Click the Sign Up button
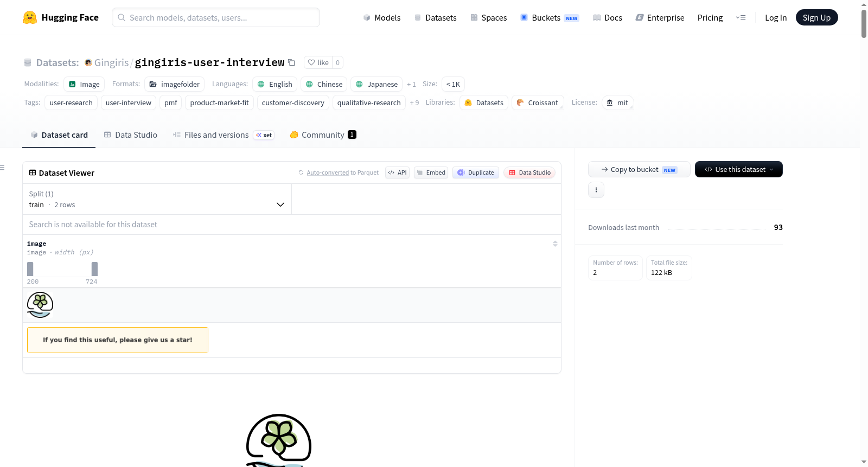 click(x=816, y=17)
